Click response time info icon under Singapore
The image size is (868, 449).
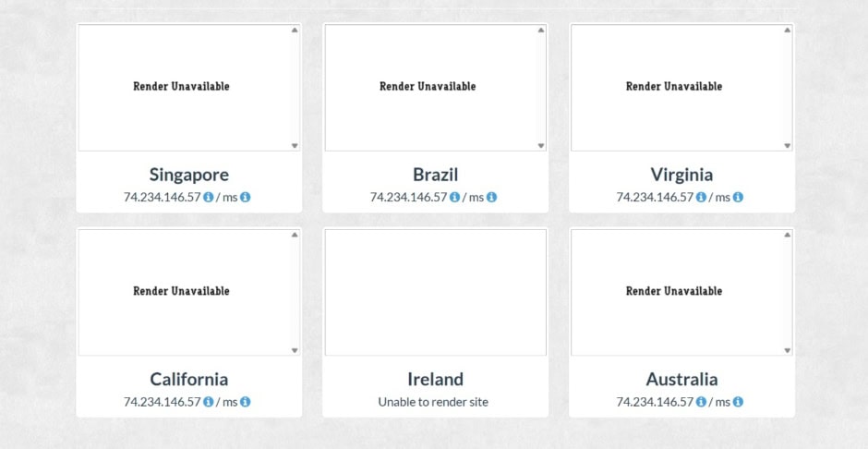coord(246,197)
